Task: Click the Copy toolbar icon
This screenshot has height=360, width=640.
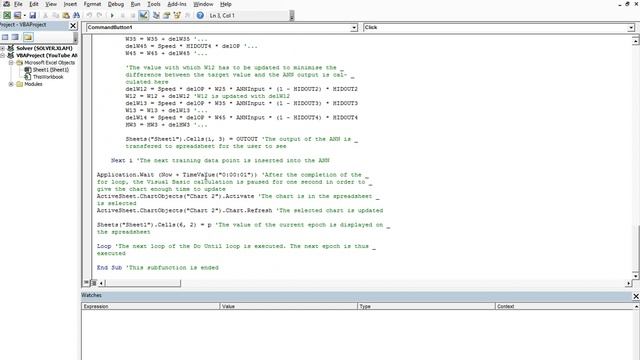Action: tap(56, 16)
